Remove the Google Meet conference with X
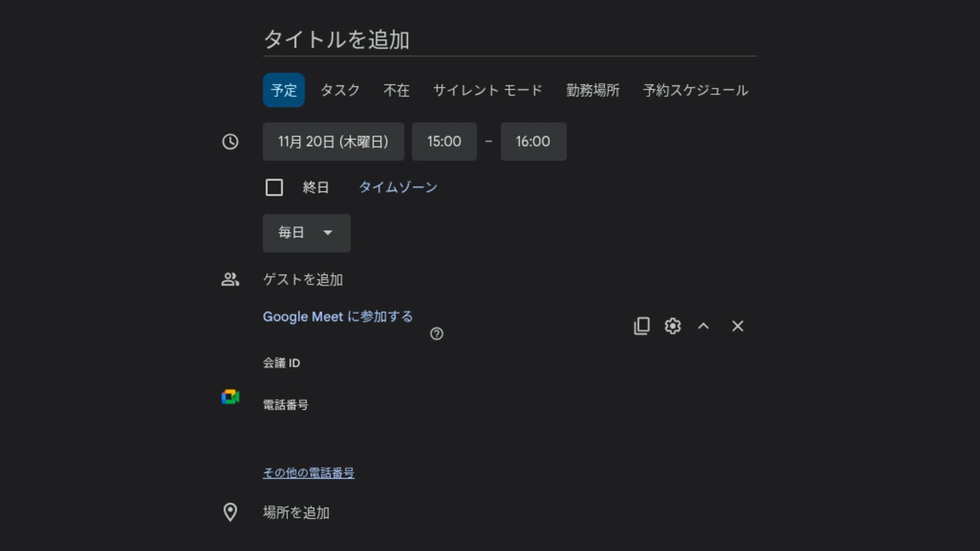Image resolution: width=980 pixels, height=551 pixels. [737, 326]
